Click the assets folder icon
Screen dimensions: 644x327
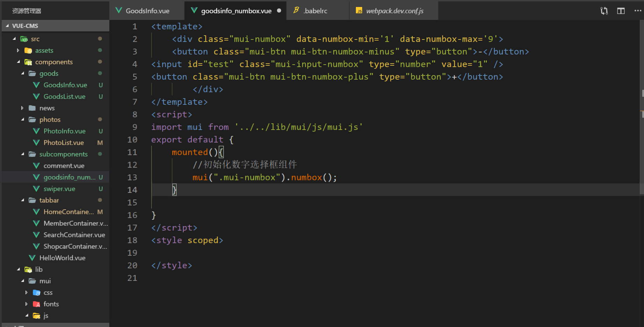click(x=28, y=50)
